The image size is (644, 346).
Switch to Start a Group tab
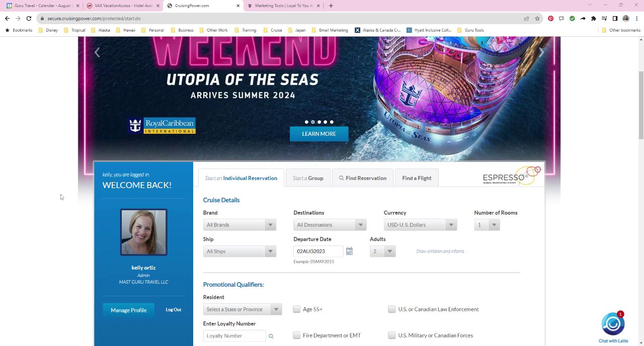pyautogui.click(x=308, y=178)
